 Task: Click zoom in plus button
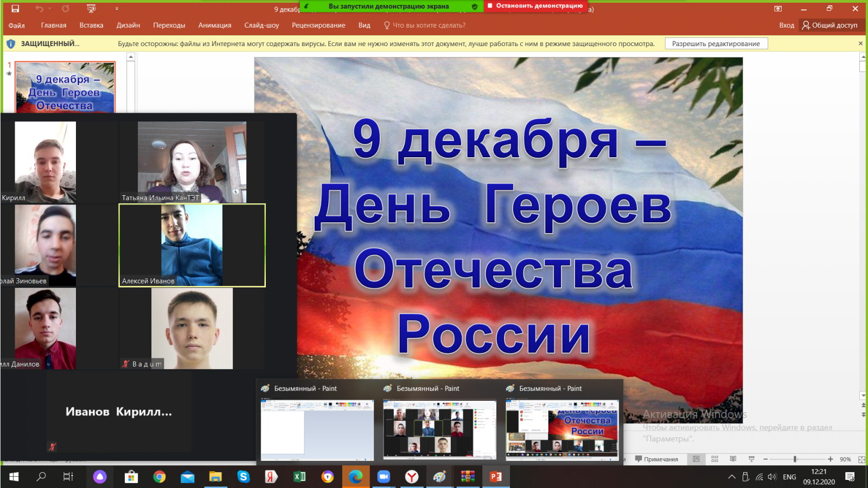tap(830, 459)
